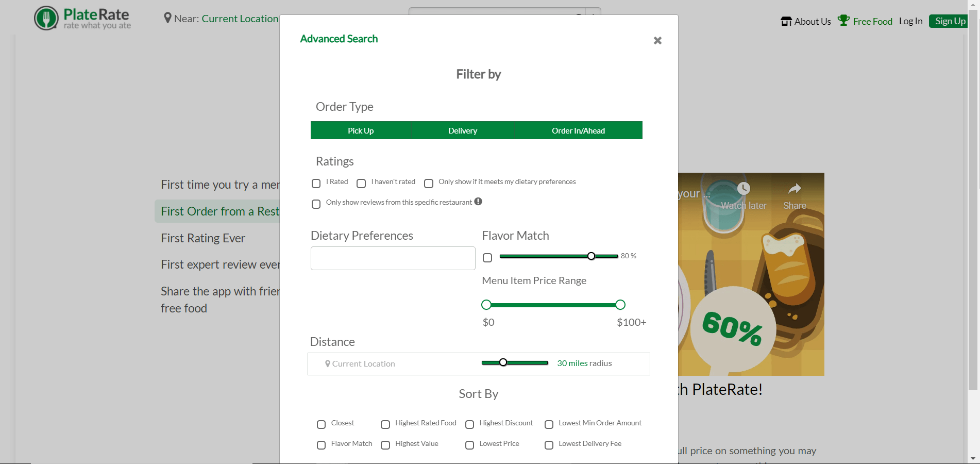Toggle 'Only show if it meets my dietary preferences'

(429, 184)
